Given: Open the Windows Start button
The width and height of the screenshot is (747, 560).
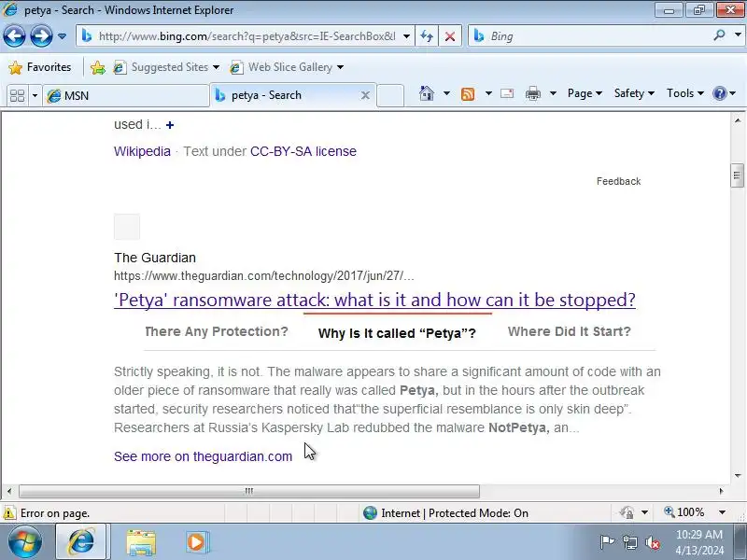Looking at the screenshot, I should click(25, 542).
